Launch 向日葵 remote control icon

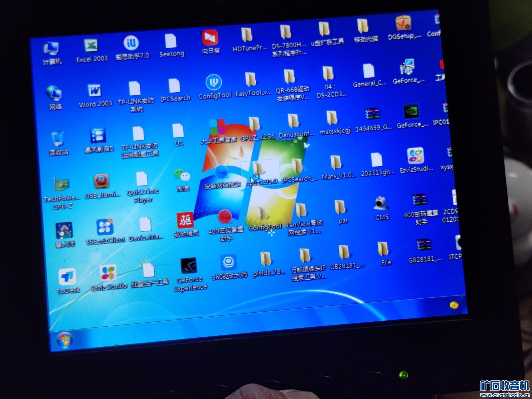tap(210, 38)
